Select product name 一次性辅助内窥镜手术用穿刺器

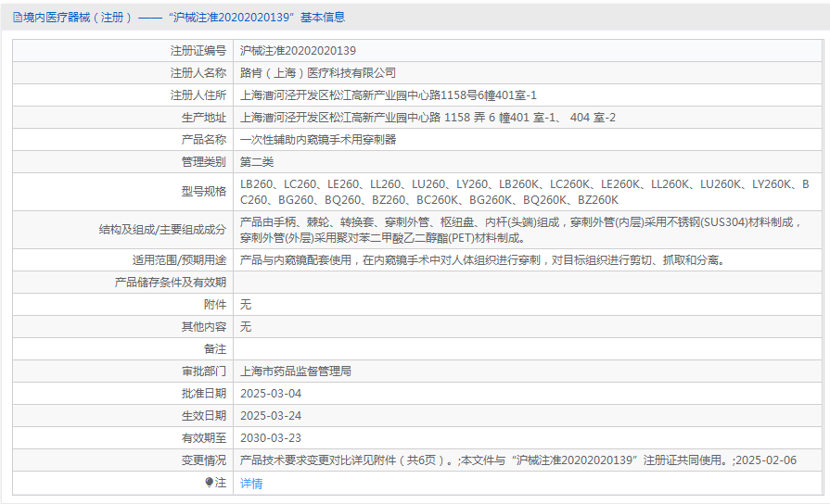pyautogui.click(x=317, y=140)
